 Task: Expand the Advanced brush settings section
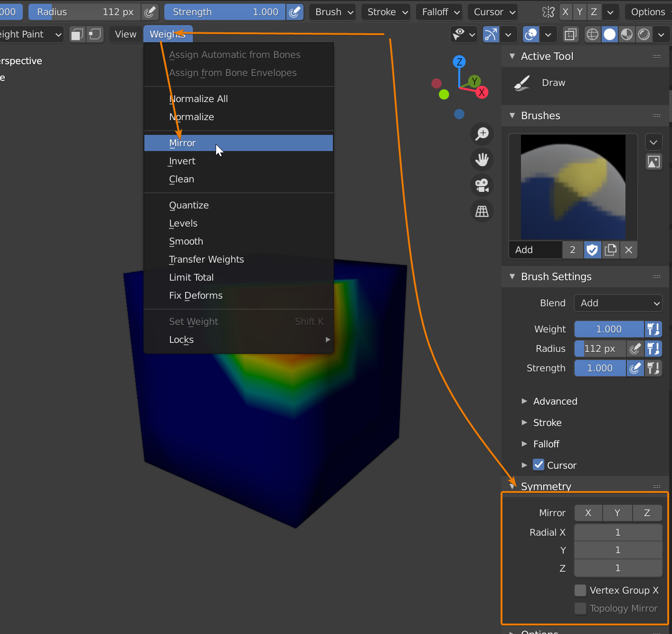[x=555, y=401]
